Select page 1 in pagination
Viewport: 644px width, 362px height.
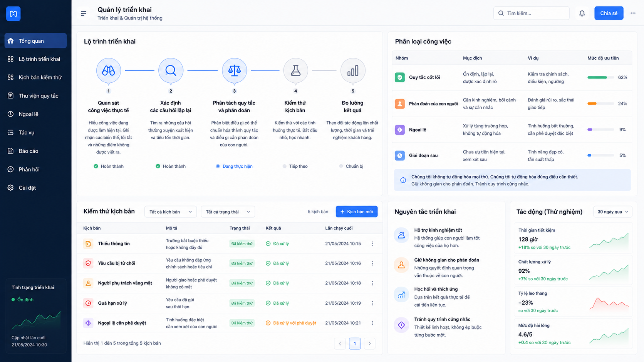355,344
